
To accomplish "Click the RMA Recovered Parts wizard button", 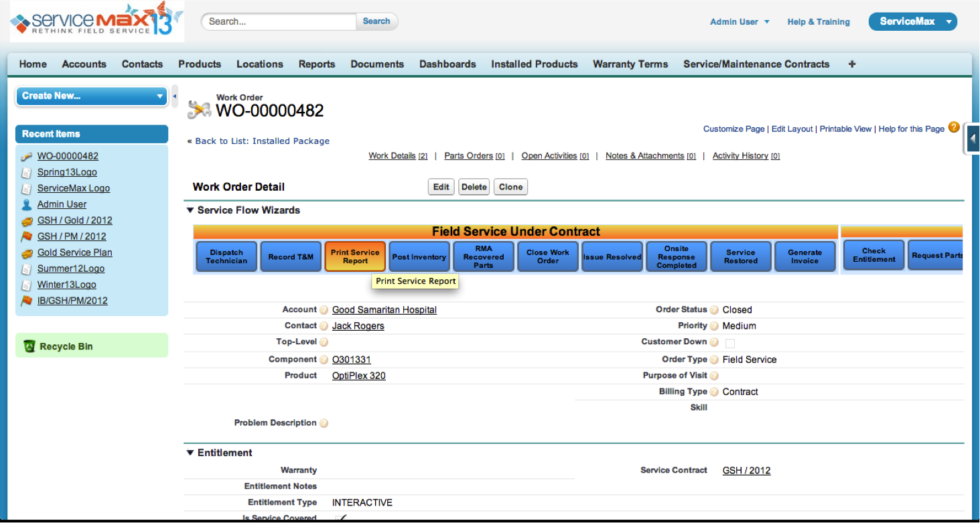I will [484, 256].
